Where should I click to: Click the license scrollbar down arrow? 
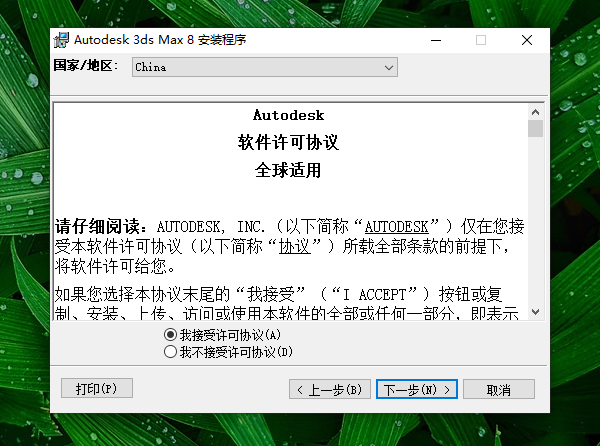click(535, 312)
